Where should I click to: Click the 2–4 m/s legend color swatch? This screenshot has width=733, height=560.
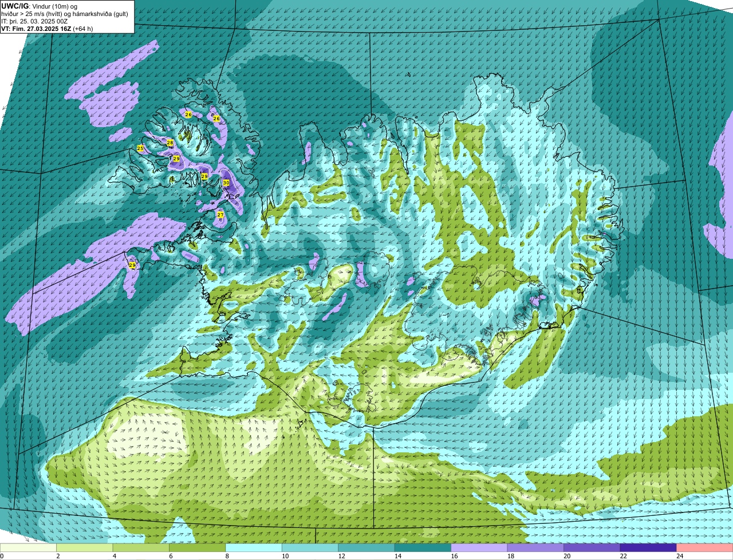coord(85,547)
